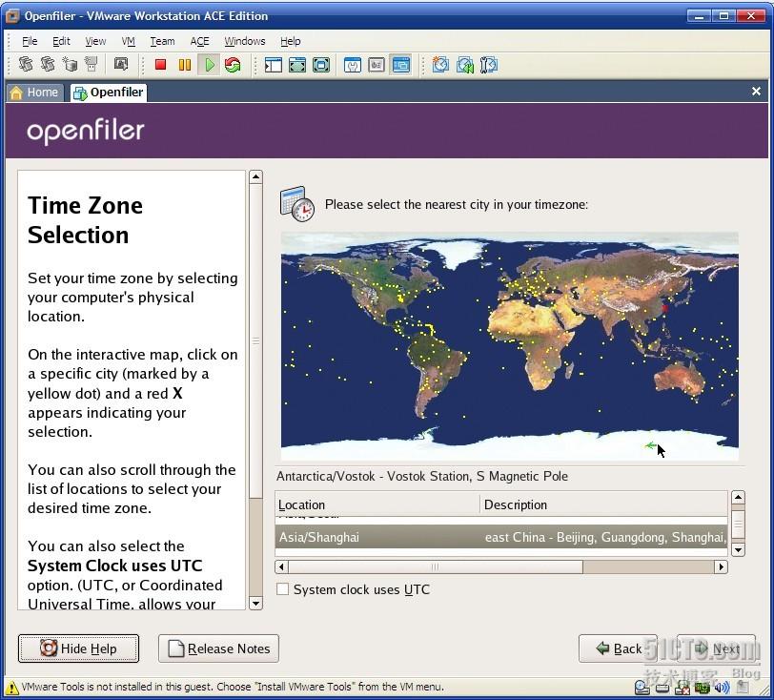
Task: Open the Help menu
Action: (x=290, y=41)
